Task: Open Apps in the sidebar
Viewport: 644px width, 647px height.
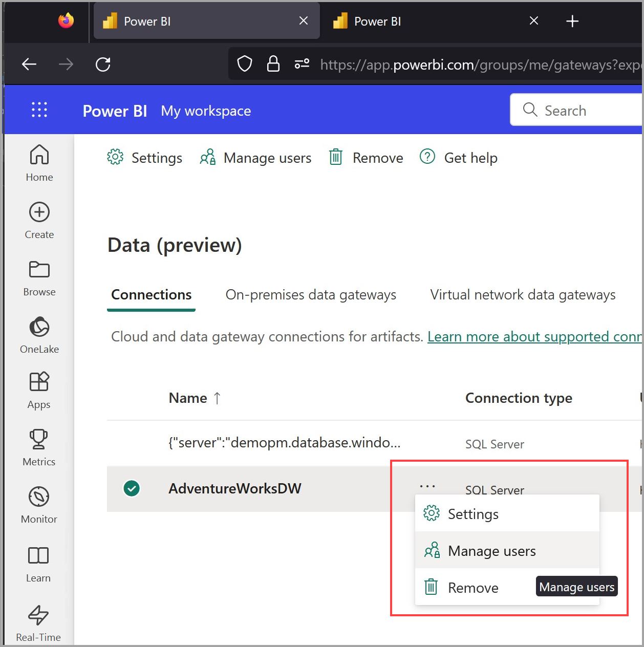Action: point(39,391)
